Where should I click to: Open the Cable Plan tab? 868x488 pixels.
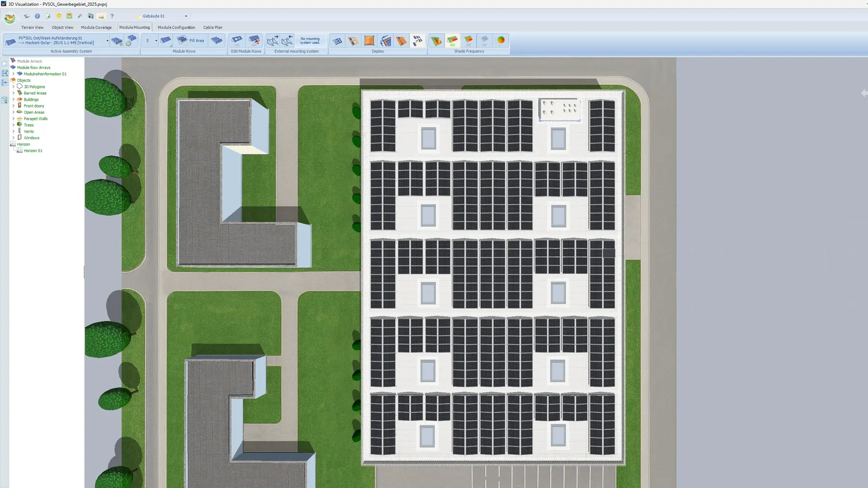tap(213, 27)
